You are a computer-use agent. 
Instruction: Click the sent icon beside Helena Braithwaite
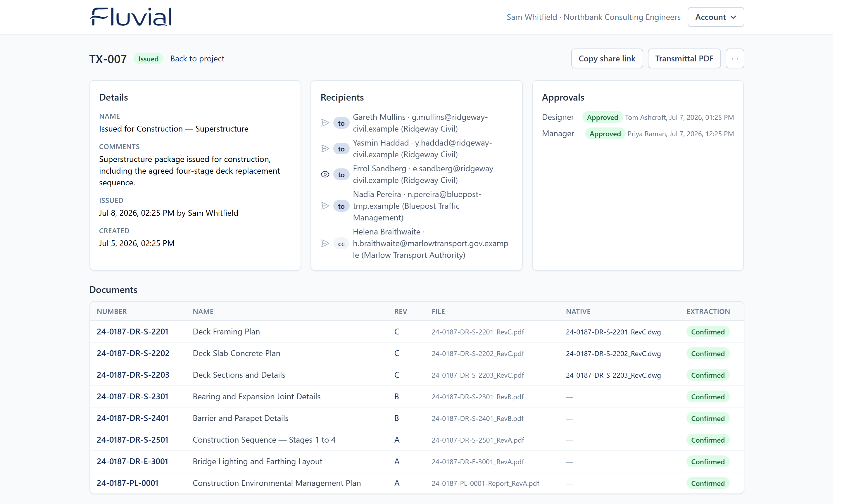(x=325, y=244)
